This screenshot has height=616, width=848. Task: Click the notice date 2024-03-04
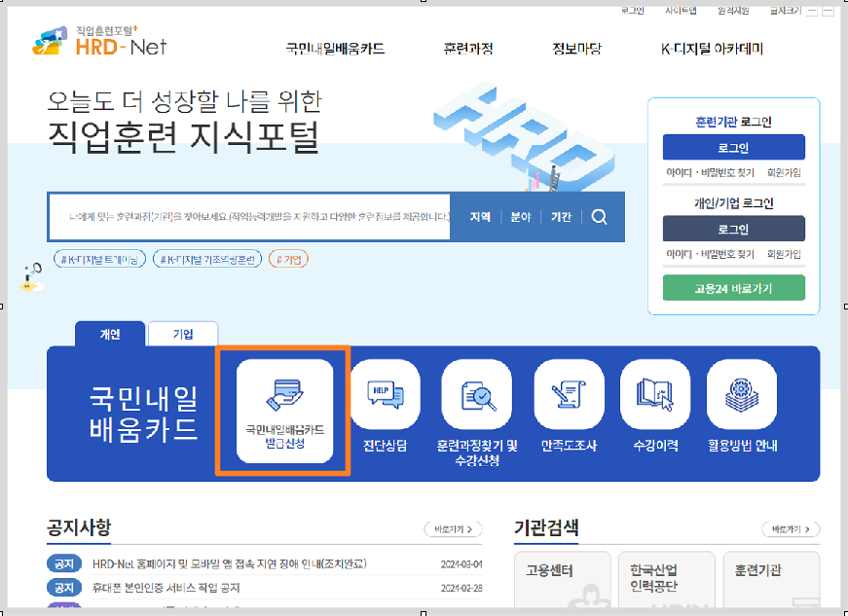point(461,564)
